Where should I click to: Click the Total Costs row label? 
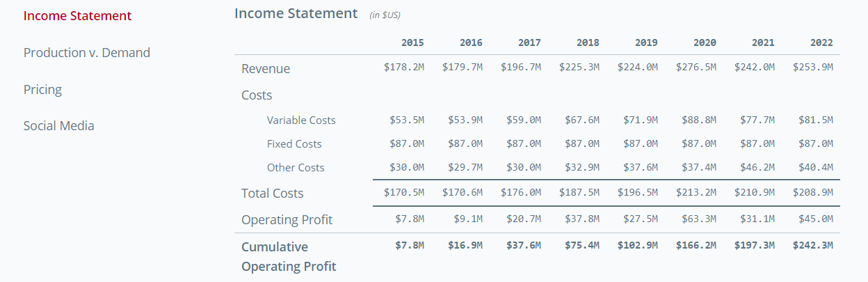click(272, 194)
